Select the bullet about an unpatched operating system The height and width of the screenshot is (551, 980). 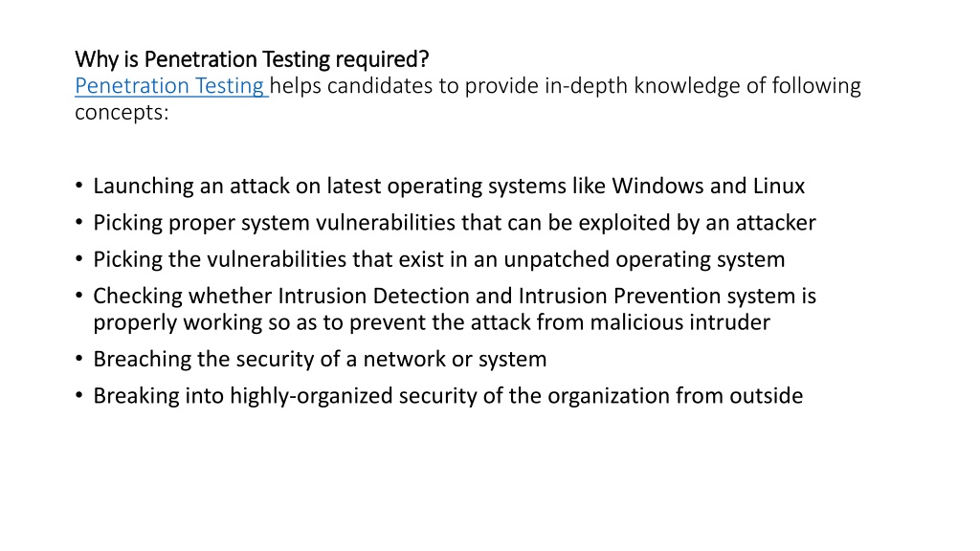(438, 259)
